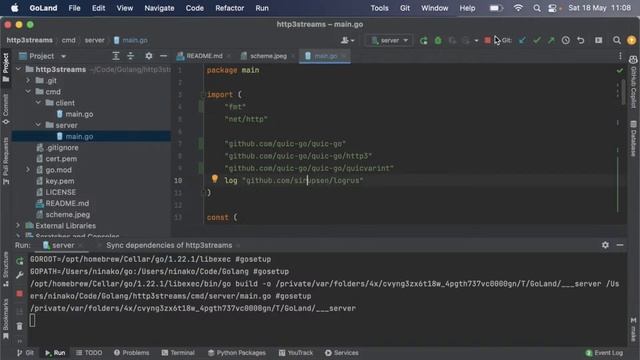Screen dimensions: 640x360
Task: Open the server run configuration dropdown
Action: coord(389,40)
